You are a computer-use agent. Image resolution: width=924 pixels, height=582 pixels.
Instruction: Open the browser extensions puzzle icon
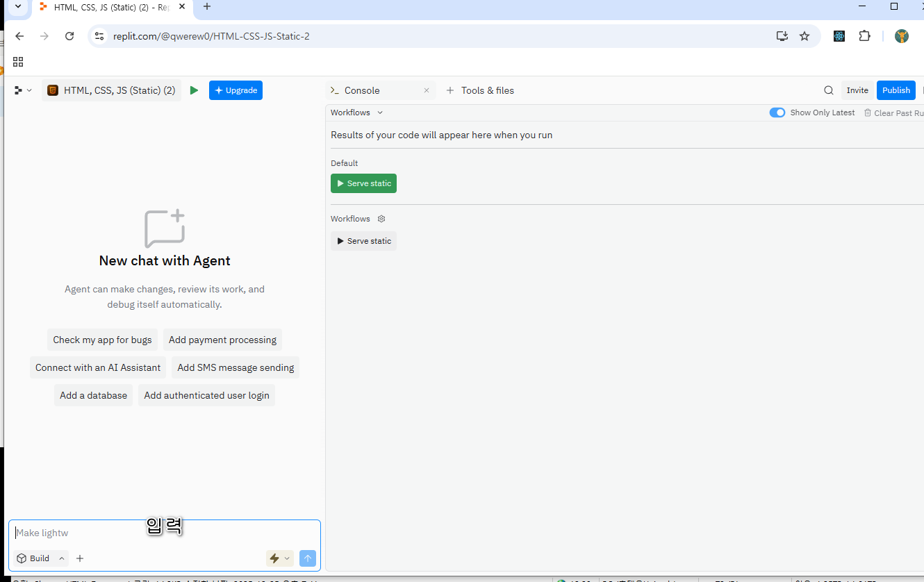[x=864, y=36]
